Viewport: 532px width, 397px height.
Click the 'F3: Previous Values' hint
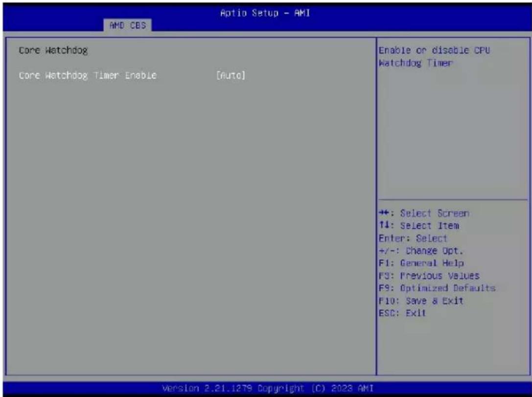pos(429,276)
